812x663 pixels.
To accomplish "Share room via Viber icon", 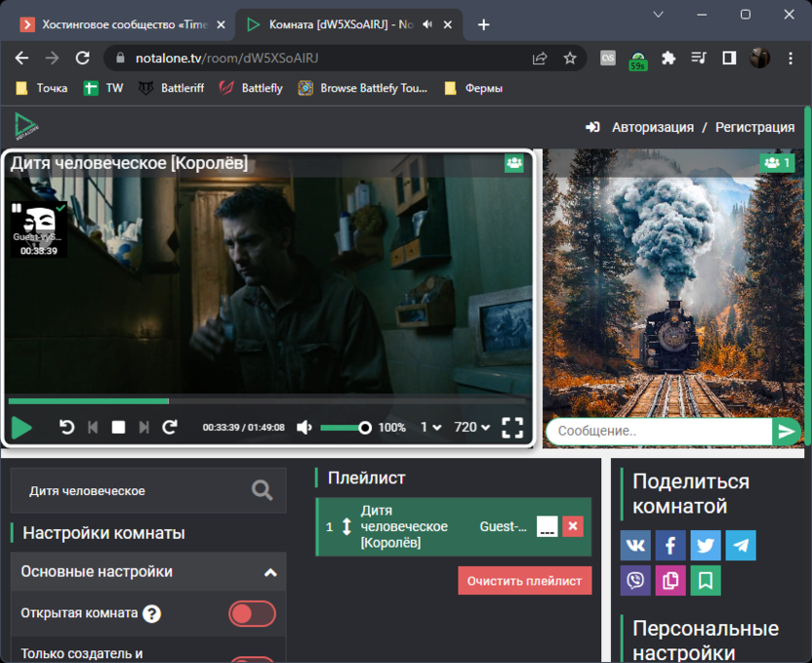I will [x=635, y=580].
